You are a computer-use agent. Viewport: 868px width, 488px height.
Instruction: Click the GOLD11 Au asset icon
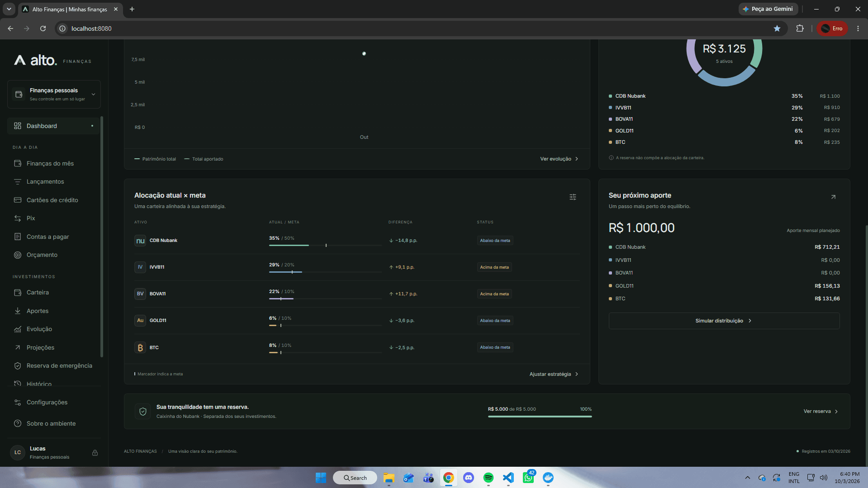(140, 321)
